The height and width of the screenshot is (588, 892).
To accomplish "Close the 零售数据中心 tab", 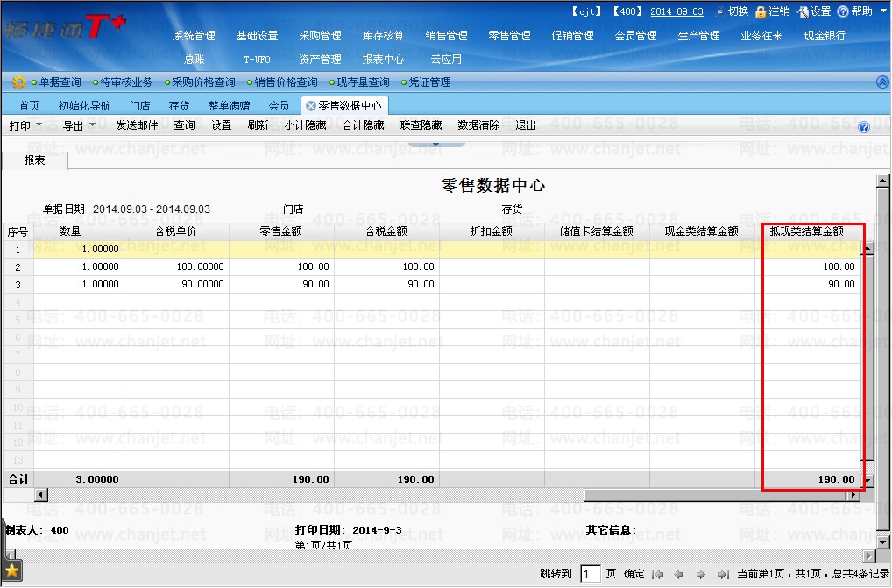I will (x=310, y=105).
